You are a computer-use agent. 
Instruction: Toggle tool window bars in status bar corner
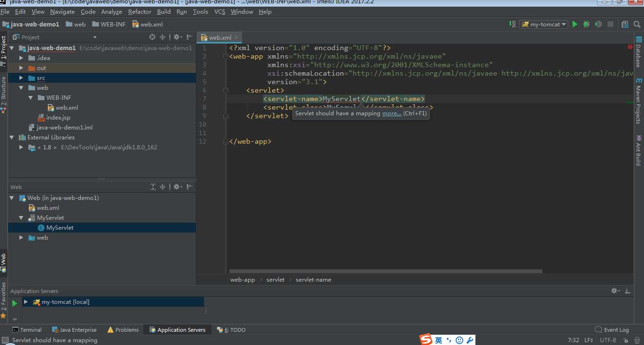(5, 340)
